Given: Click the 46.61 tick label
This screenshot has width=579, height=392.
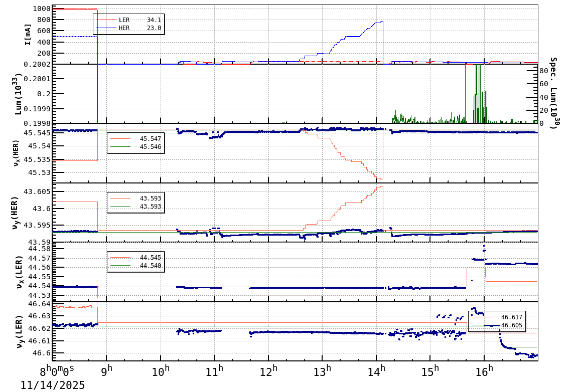Looking at the screenshot, I should pyautogui.click(x=40, y=341).
